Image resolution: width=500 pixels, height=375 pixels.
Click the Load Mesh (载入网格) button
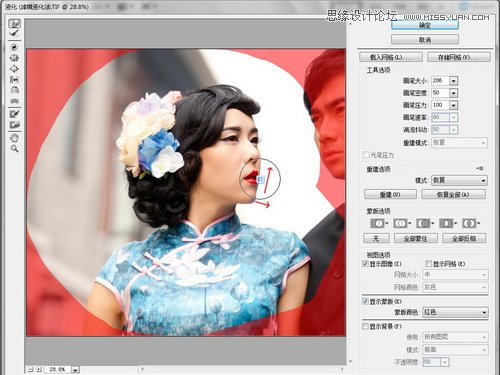tap(391, 57)
